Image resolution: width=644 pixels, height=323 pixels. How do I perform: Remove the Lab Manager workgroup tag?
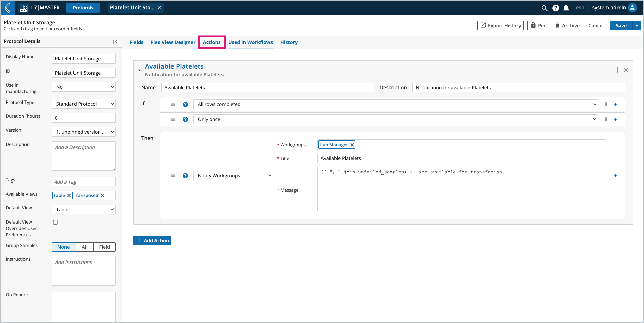coord(352,145)
